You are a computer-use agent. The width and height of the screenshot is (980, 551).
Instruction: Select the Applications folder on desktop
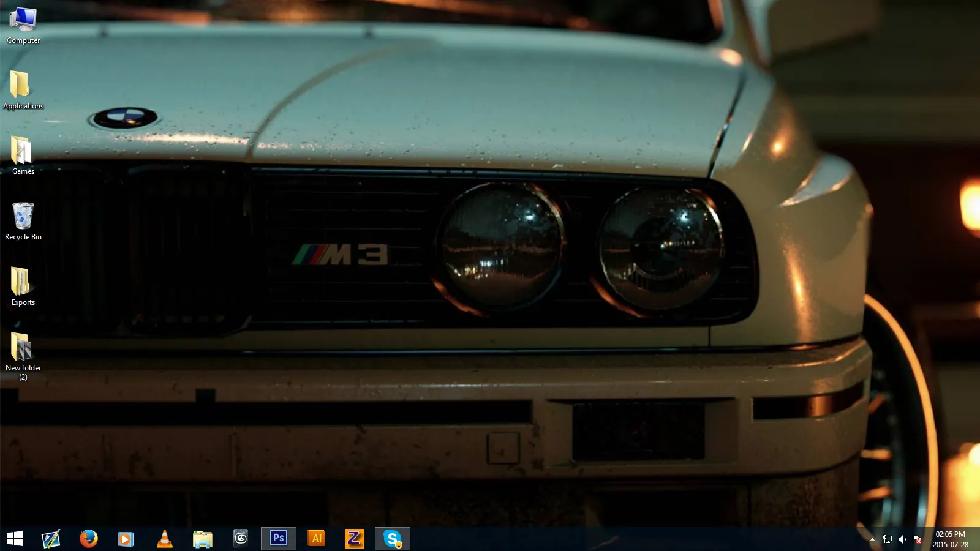pyautogui.click(x=23, y=90)
